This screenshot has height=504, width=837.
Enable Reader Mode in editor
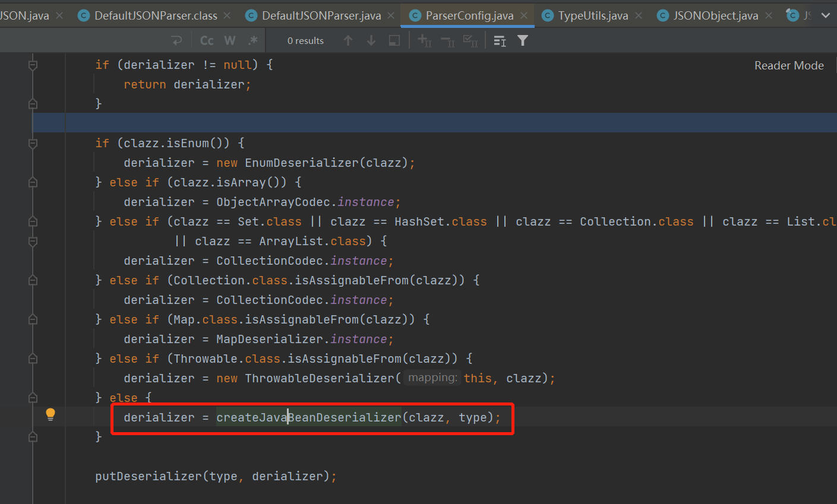(788, 65)
